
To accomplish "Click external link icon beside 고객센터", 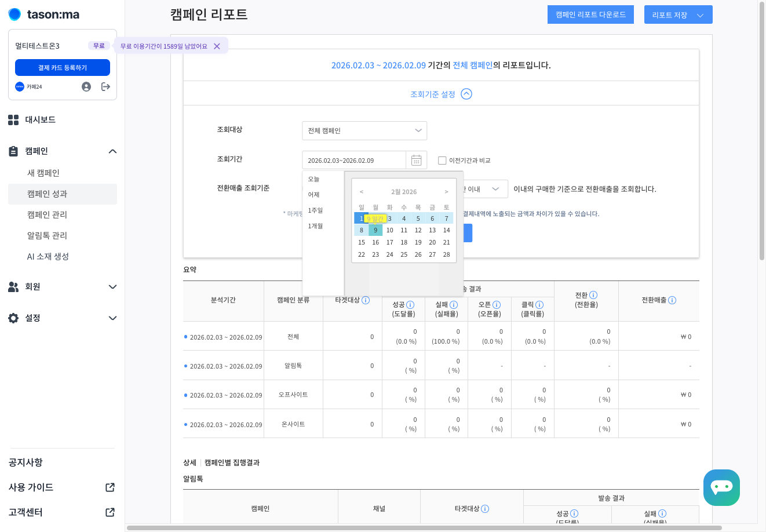I will [110, 512].
